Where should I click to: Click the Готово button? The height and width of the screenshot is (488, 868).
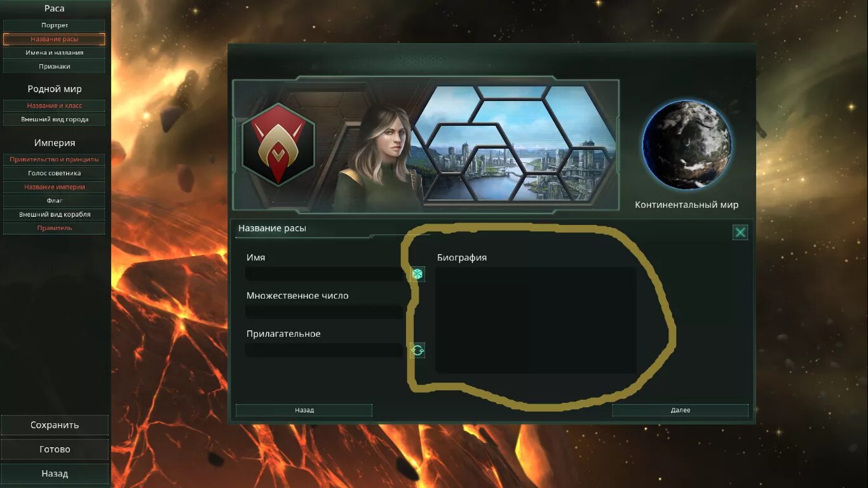(x=55, y=449)
